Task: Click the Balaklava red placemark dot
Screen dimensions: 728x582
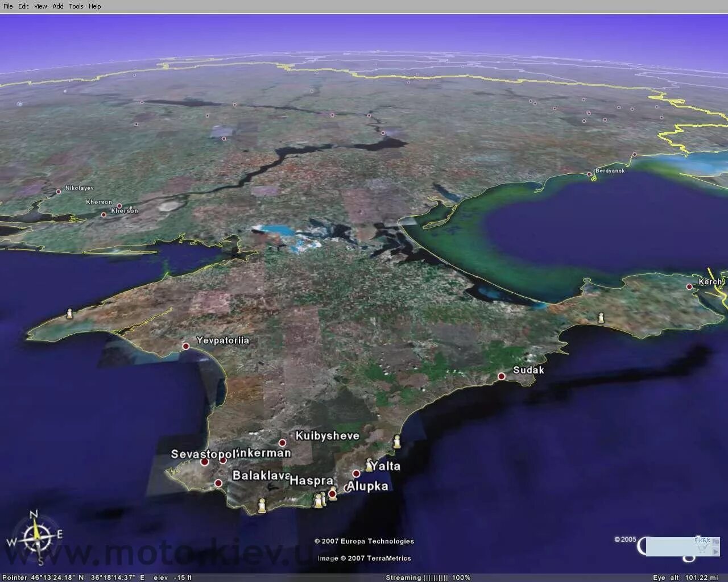Action: (218, 483)
